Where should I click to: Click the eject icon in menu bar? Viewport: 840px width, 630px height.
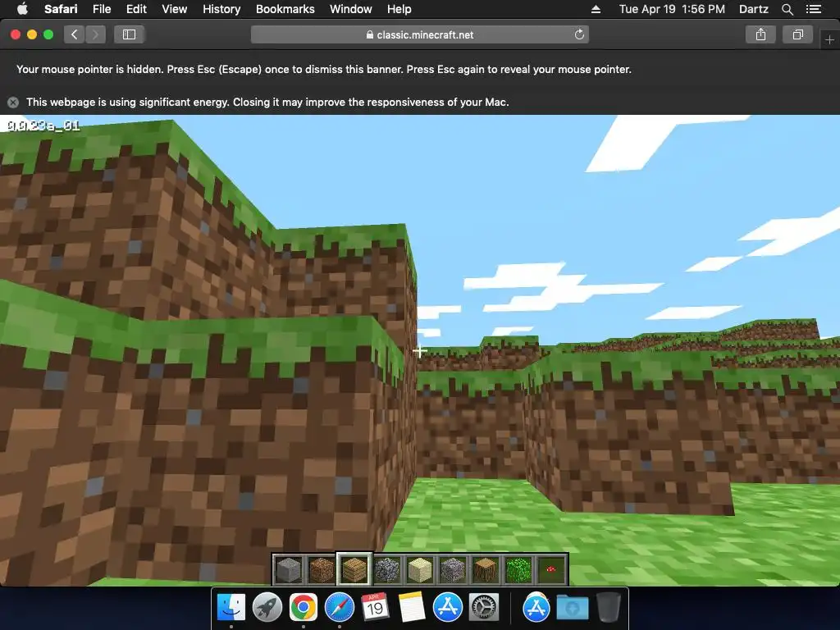coord(596,9)
